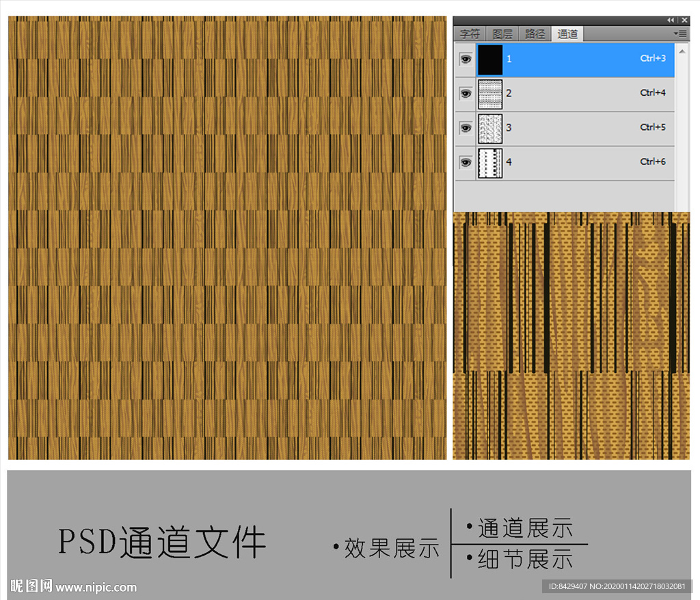Select the 通道 tab
This screenshot has height=600, width=700.
[x=567, y=34]
